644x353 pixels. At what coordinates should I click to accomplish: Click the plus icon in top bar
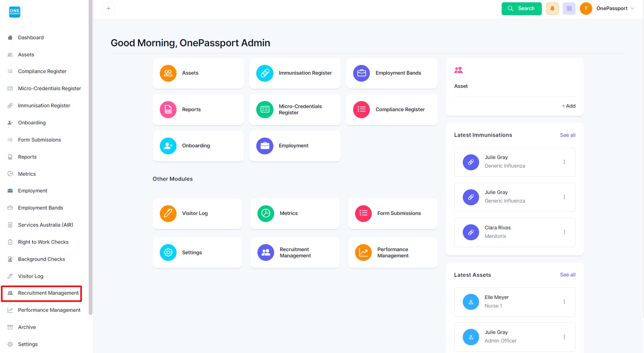(108, 9)
